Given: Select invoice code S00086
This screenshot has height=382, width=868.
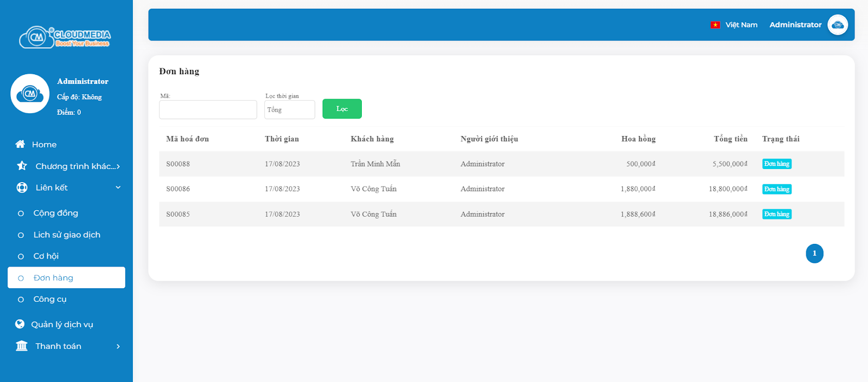Looking at the screenshot, I should 178,189.
